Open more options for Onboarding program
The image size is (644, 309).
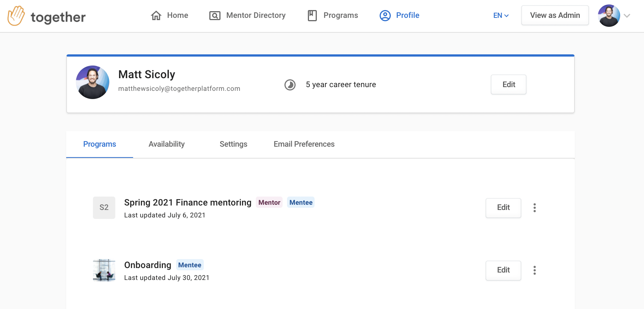tap(535, 270)
